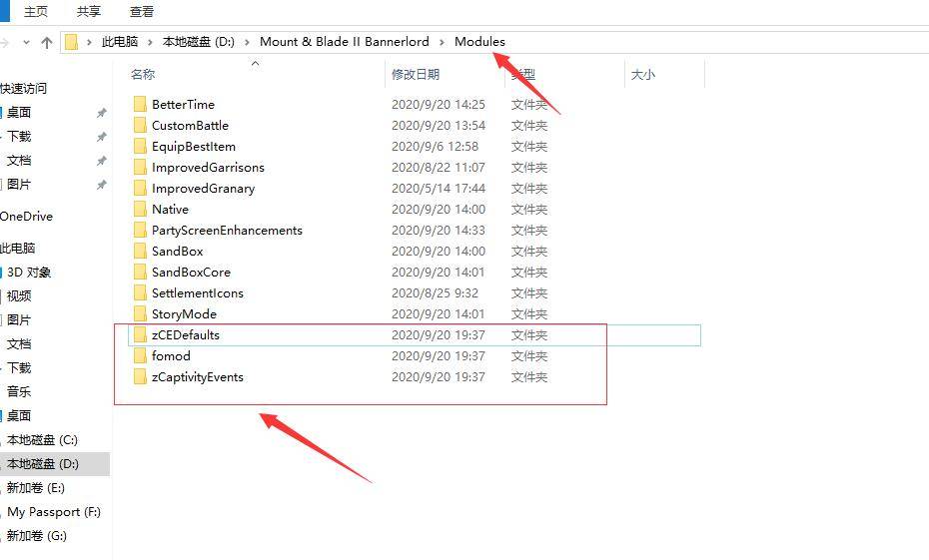Click zCaptivityEvents folder name

pos(198,376)
